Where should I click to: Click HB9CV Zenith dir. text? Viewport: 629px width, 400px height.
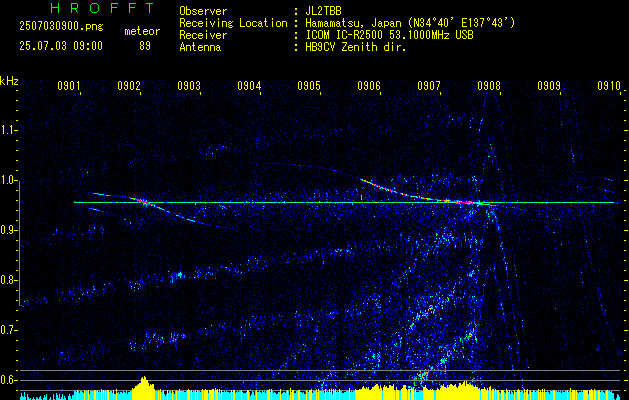(x=356, y=47)
